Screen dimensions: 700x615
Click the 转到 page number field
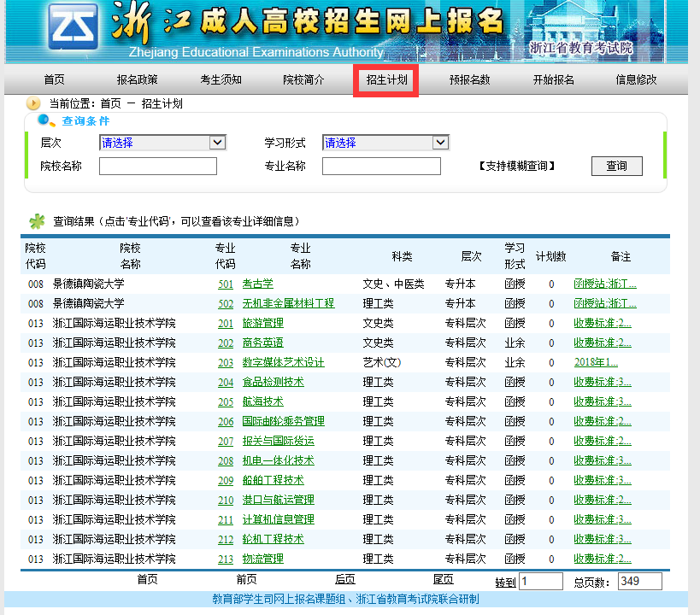click(540, 582)
